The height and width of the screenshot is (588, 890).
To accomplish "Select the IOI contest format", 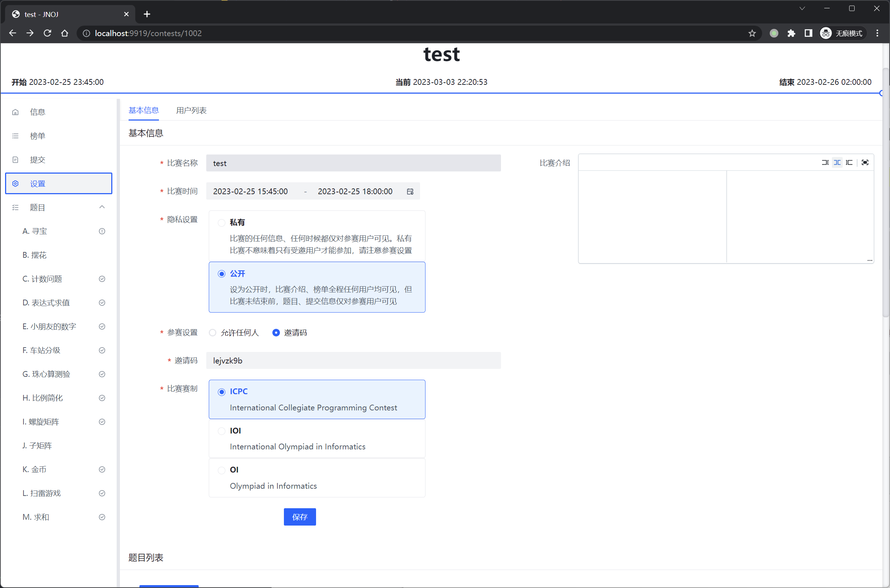I will coord(317,438).
